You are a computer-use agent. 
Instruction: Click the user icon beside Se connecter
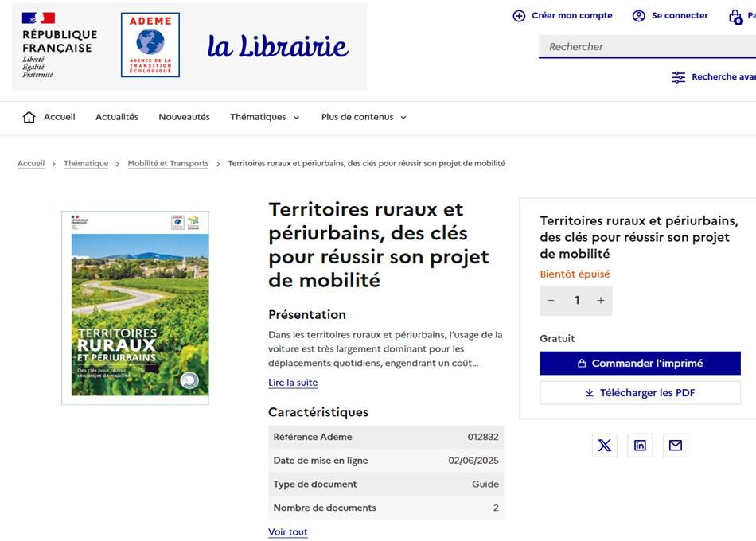[x=638, y=16]
